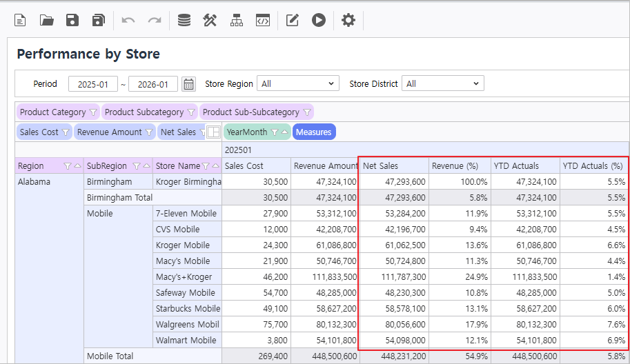This screenshot has height=364, width=630.
Task: Select the YTD Actuals (%) column header
Action: pyautogui.click(x=593, y=165)
